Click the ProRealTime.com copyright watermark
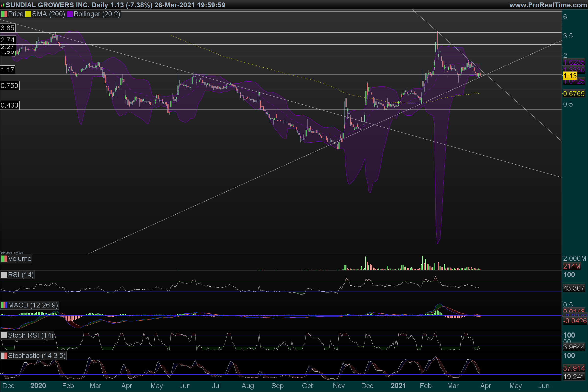Screen dimensions: 588x392 [12, 253]
